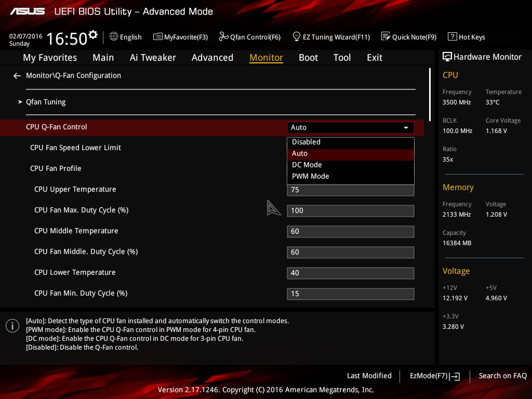Click Core Voltage value 1.168 V
The image size is (532, 399).
click(x=496, y=130)
